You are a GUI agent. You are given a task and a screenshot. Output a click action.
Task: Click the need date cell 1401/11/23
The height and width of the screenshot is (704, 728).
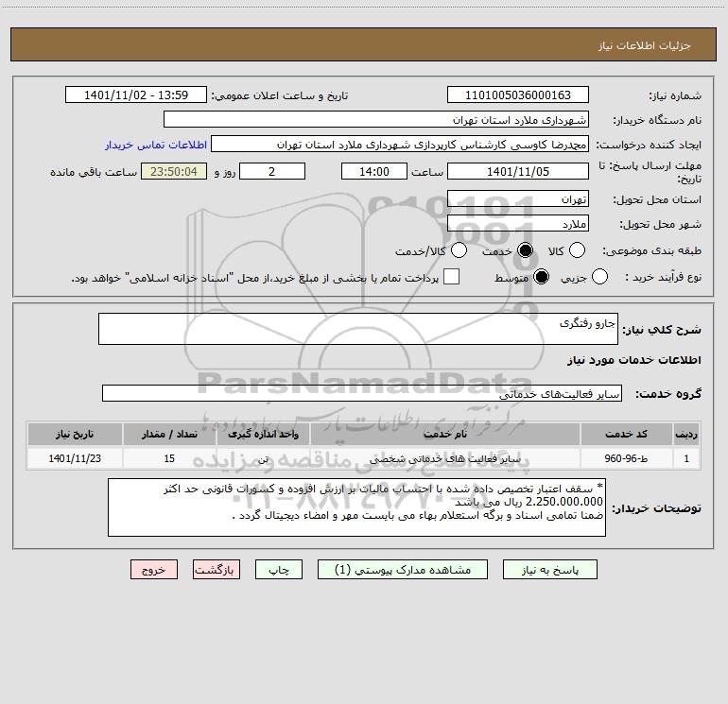tap(75, 458)
